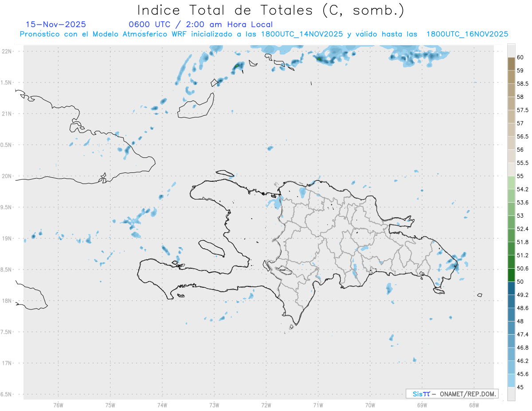
Task: Click the '46.8' colorbar value
Action: coord(523,348)
